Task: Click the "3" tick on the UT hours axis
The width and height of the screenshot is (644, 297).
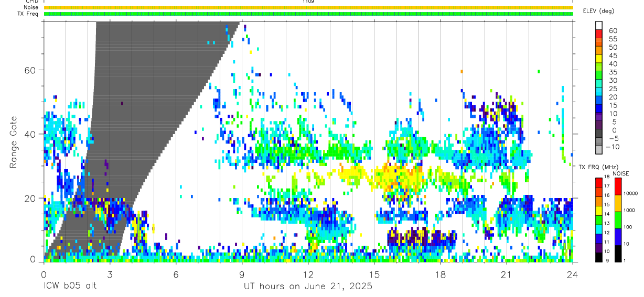Action: tap(110, 274)
